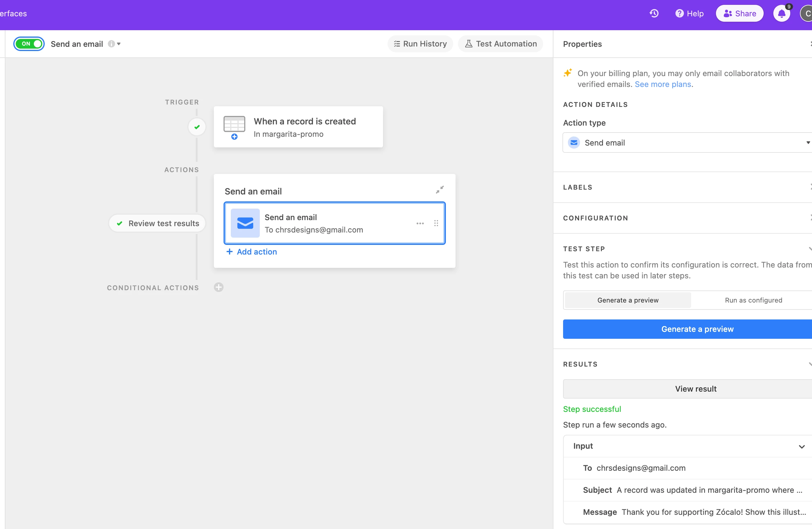Collapse the Input results section
Image resolution: width=812 pixels, height=529 pixels.
[801, 447]
